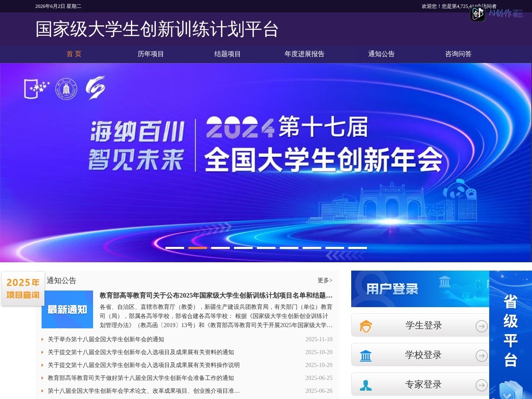
Task: Show the first banner slide indicator
Action: pyautogui.click(x=175, y=248)
